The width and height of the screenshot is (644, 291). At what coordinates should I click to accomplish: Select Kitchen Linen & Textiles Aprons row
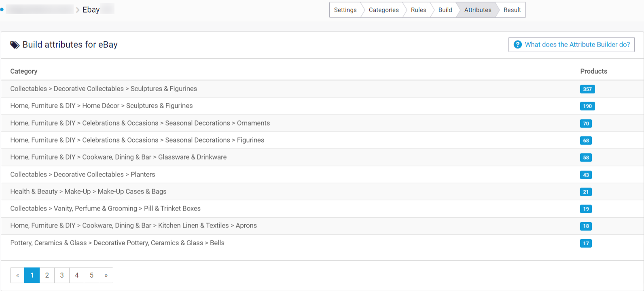133,225
